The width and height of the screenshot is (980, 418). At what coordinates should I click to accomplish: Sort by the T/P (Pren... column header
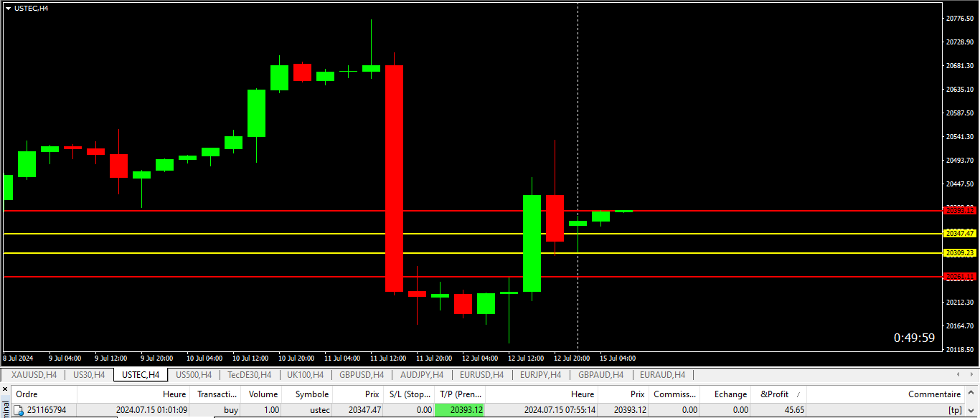click(x=461, y=394)
